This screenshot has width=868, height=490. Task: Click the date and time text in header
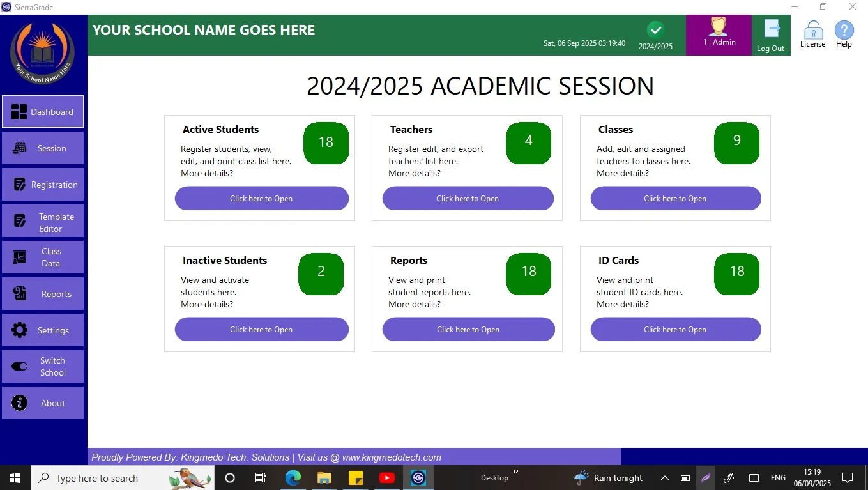coord(584,43)
